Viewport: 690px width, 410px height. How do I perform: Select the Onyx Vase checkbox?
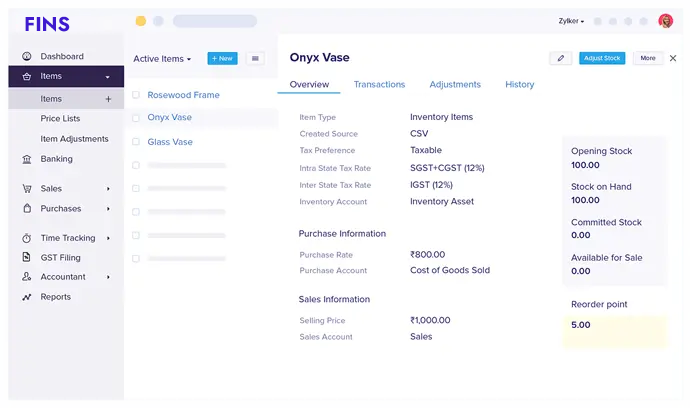pos(136,118)
